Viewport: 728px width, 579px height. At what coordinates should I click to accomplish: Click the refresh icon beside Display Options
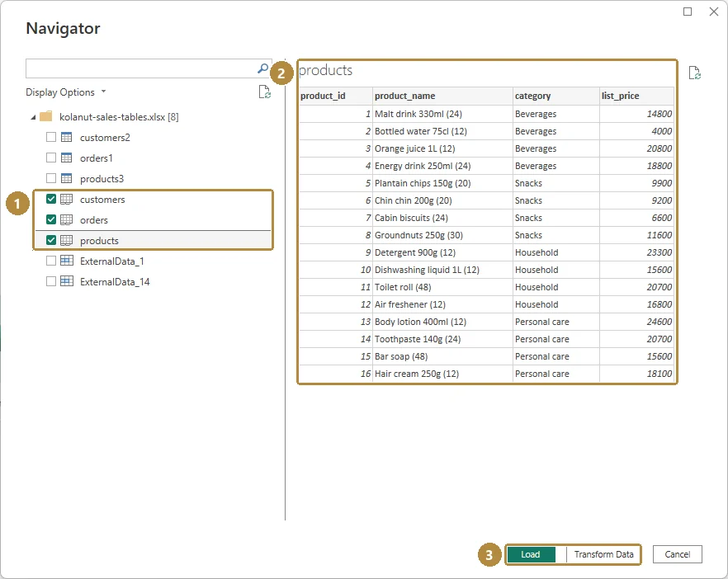click(264, 92)
